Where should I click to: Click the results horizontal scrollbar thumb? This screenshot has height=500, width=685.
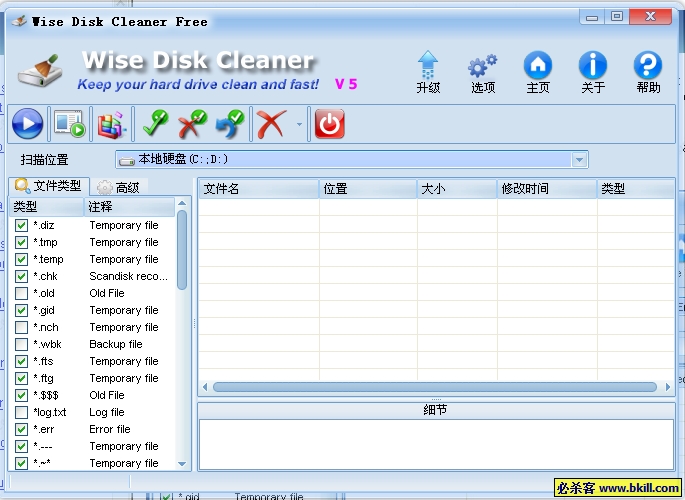pos(435,387)
